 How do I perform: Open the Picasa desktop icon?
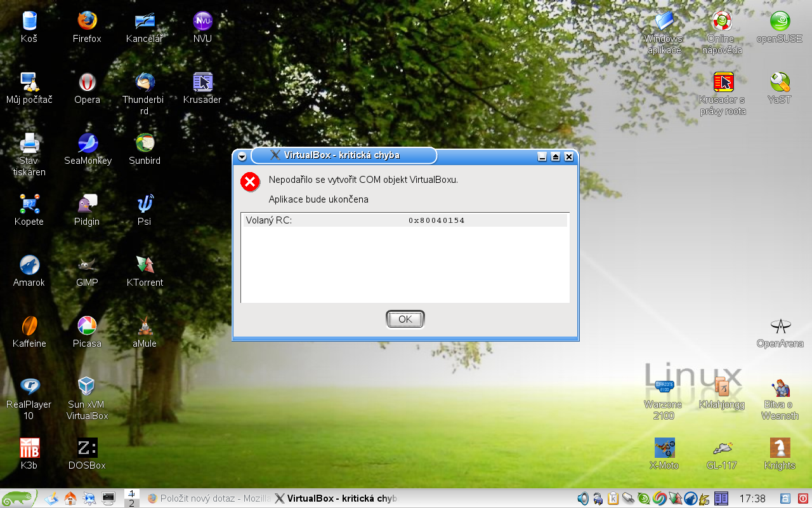[87, 332]
